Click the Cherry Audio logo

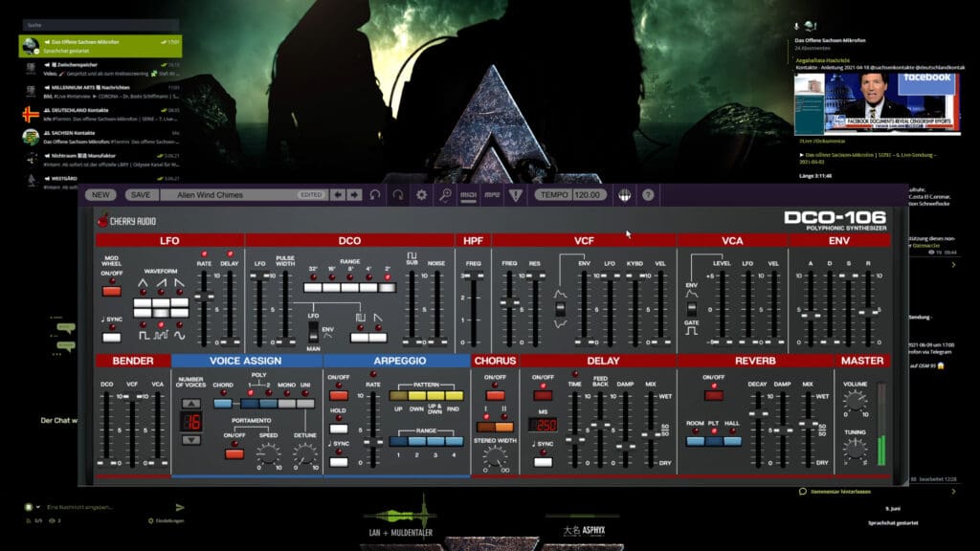[127, 221]
